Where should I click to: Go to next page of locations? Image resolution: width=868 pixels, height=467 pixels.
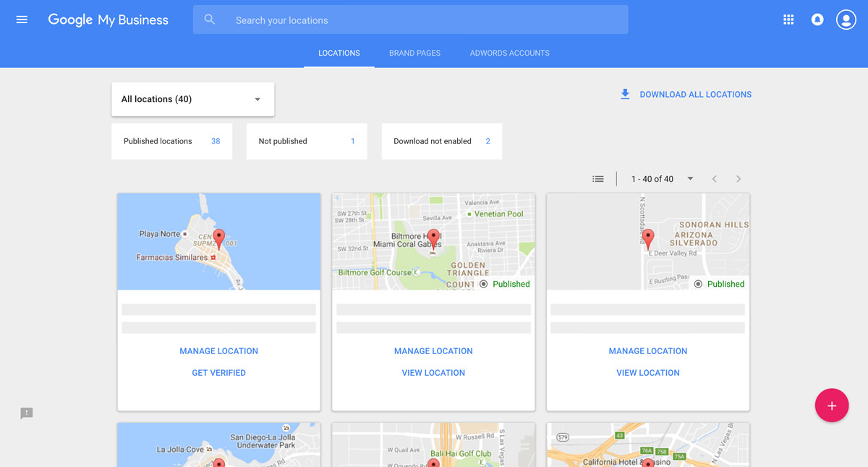pyautogui.click(x=738, y=179)
